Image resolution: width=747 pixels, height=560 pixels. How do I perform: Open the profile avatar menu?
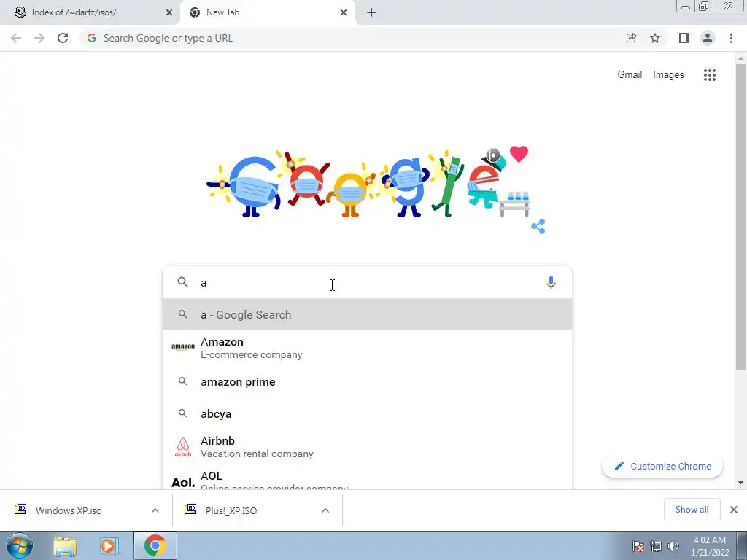pyautogui.click(x=708, y=38)
